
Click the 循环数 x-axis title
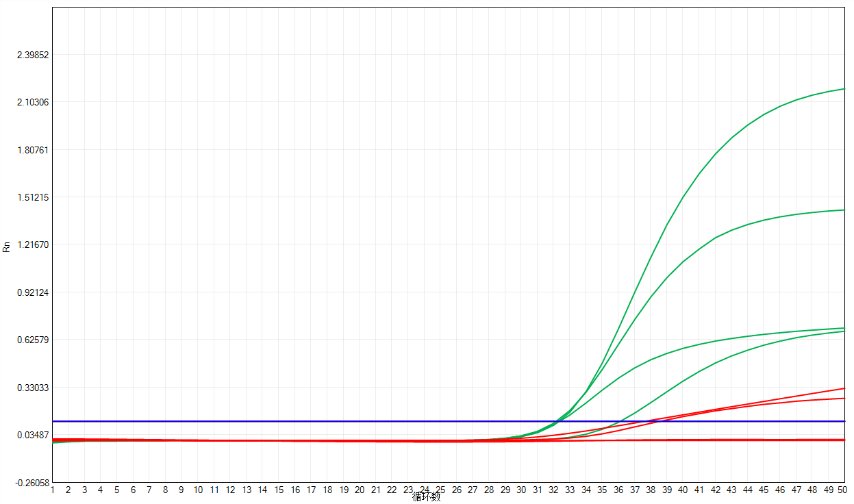(x=426, y=497)
